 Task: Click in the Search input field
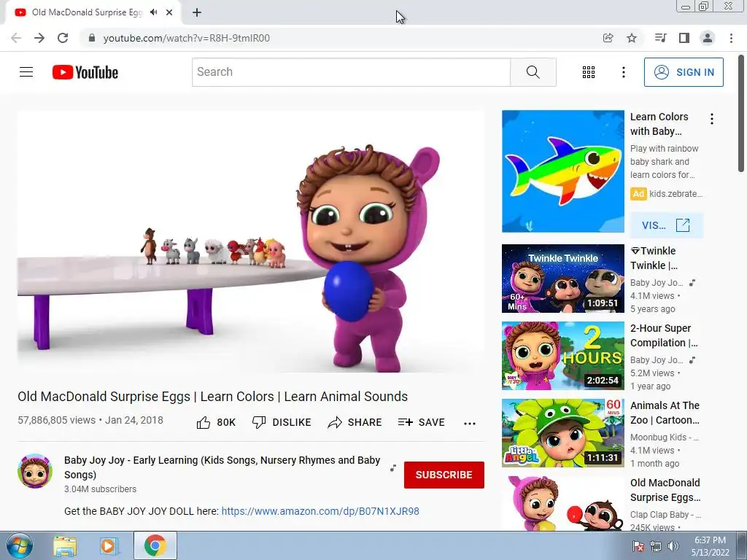[x=351, y=72]
